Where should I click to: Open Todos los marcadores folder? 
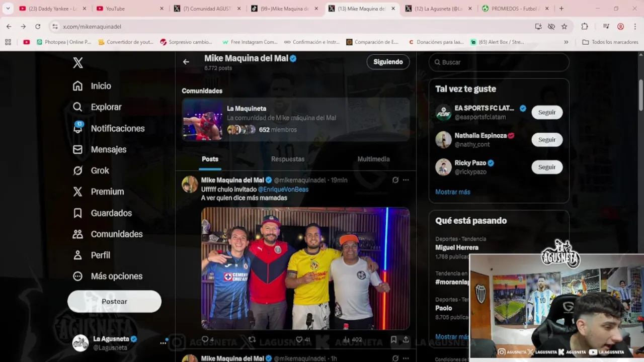tap(610, 42)
